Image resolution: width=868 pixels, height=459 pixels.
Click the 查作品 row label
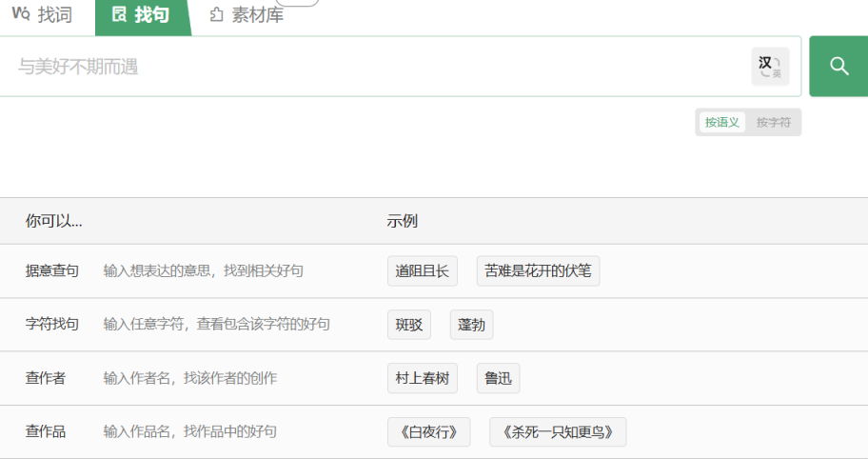46,431
